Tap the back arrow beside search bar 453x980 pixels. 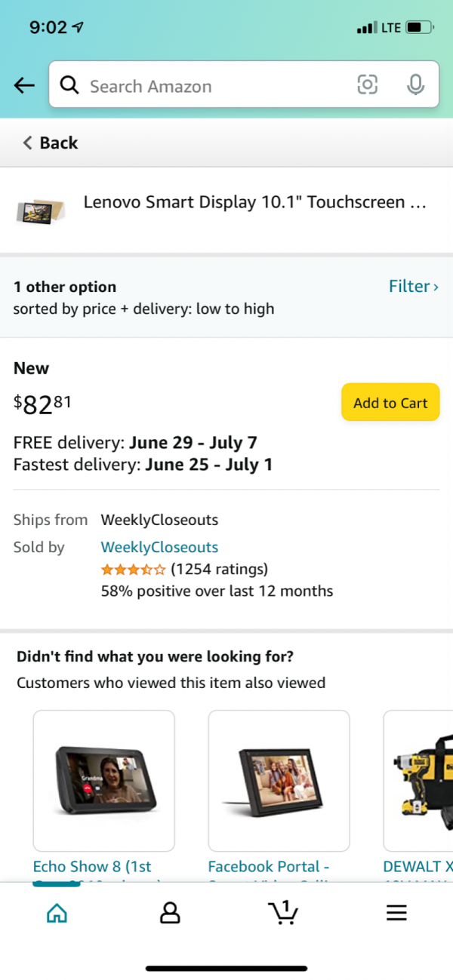pyautogui.click(x=24, y=85)
